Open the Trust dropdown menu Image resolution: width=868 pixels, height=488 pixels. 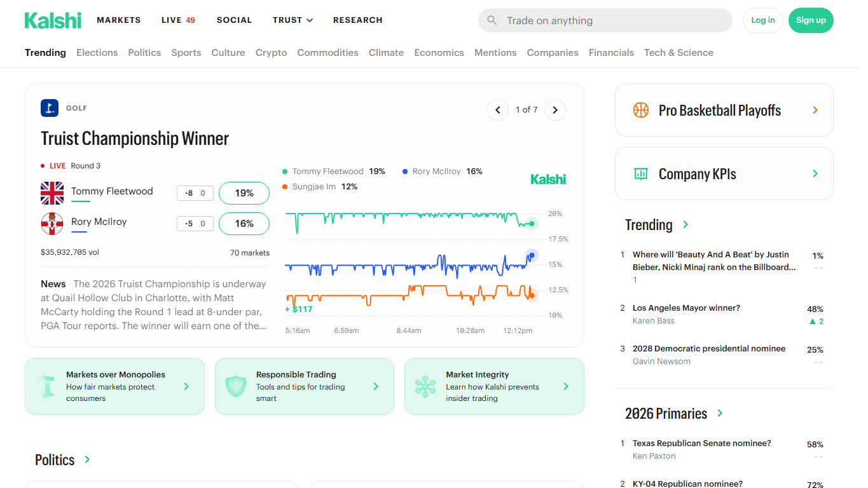point(293,20)
